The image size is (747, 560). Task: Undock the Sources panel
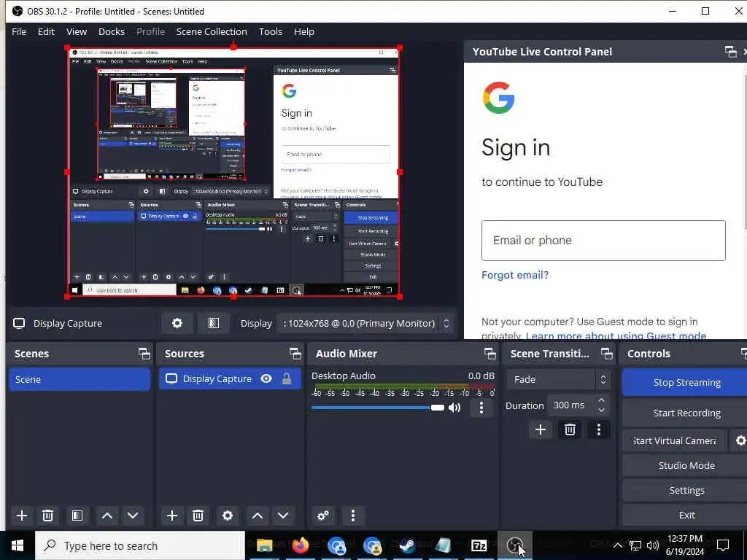tap(295, 354)
